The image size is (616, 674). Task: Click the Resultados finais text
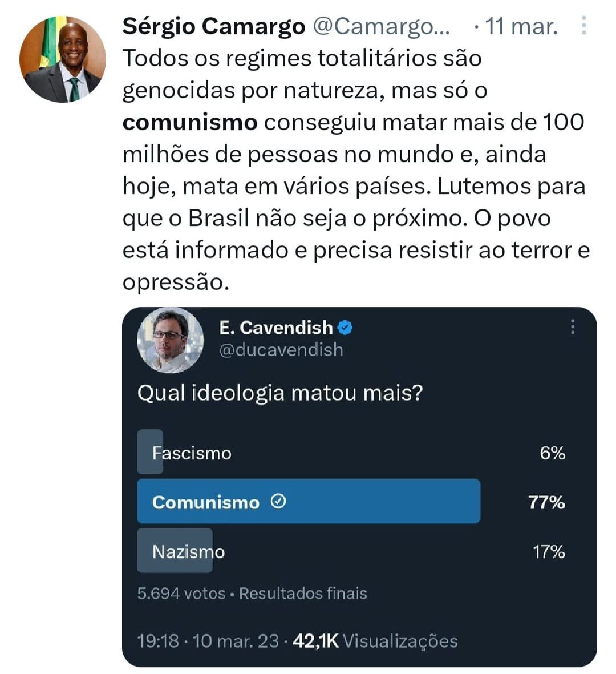(x=303, y=594)
